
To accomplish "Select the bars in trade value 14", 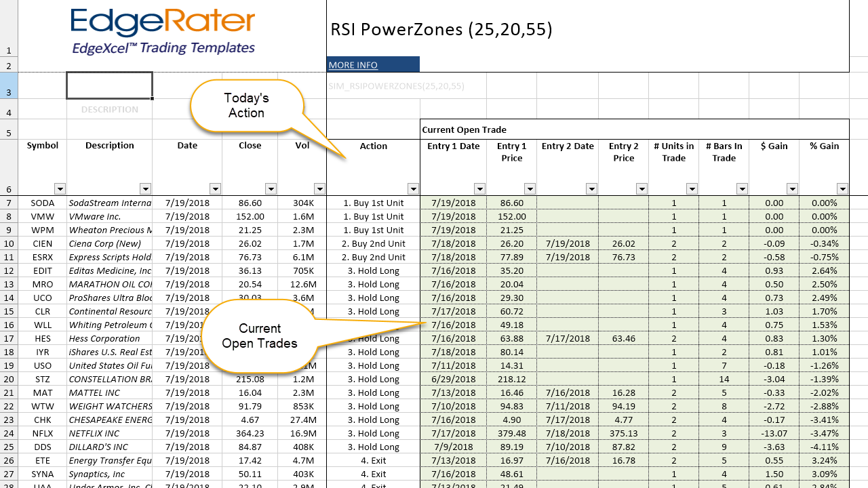I will click(x=724, y=379).
